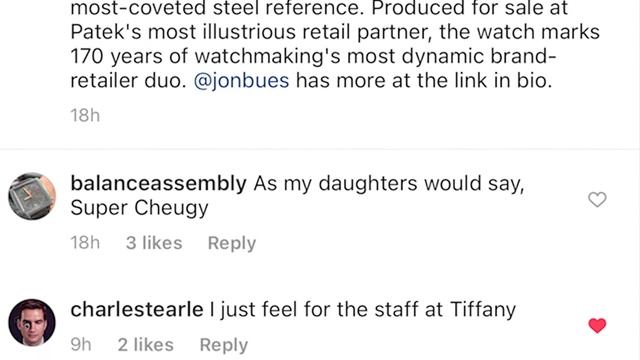Open charlestearle's profile picture
The width and height of the screenshot is (640, 360).
tap(32, 322)
